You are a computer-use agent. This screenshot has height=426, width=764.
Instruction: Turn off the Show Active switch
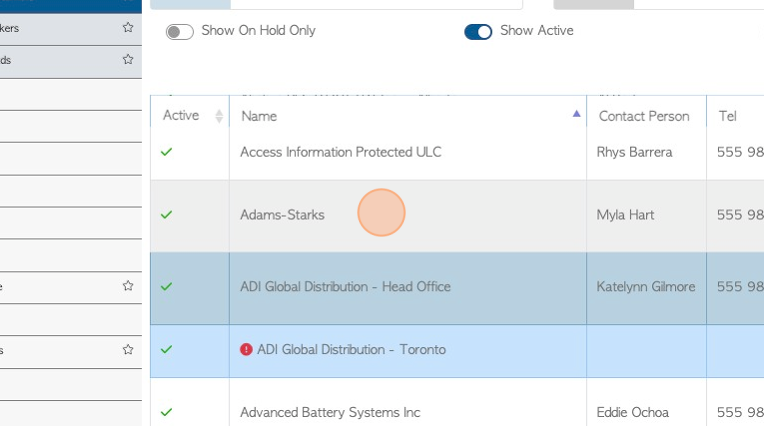(x=478, y=32)
